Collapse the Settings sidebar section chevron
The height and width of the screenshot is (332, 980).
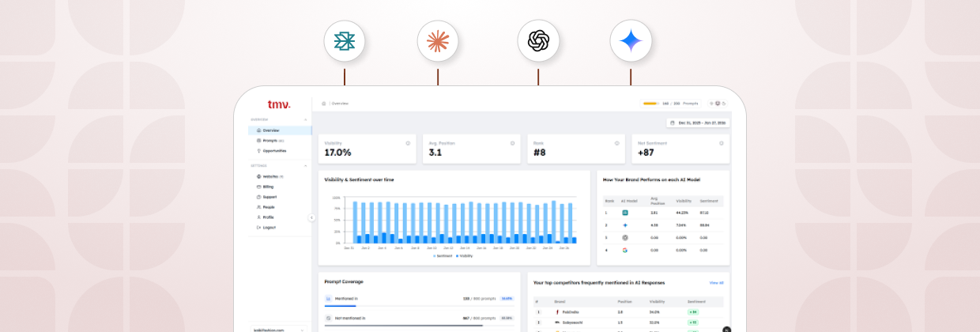(x=306, y=166)
